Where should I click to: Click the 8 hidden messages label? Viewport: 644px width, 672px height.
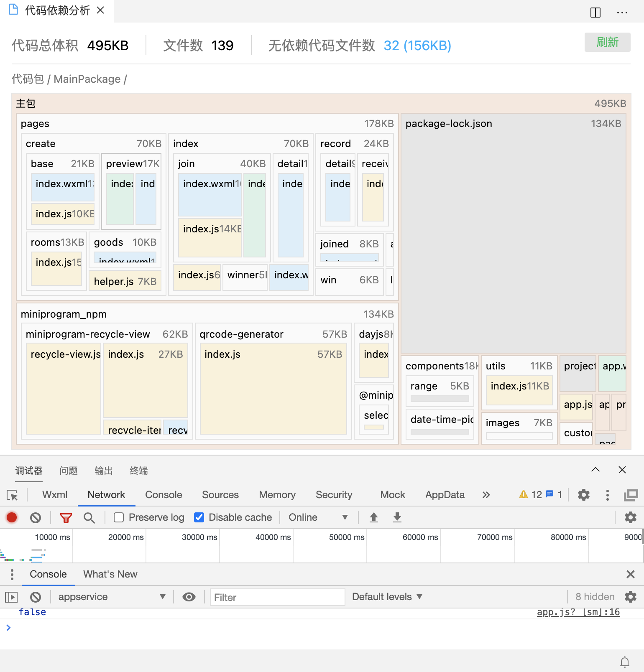[x=595, y=597]
